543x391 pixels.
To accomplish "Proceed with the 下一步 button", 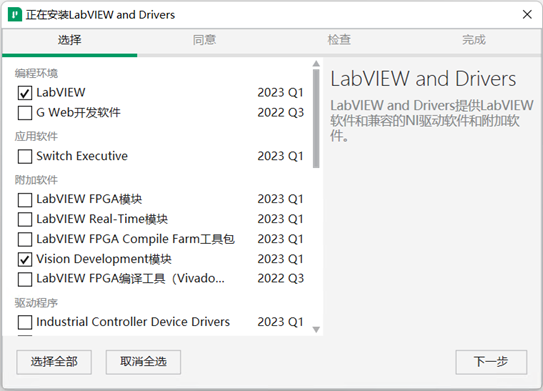I will point(491,362).
